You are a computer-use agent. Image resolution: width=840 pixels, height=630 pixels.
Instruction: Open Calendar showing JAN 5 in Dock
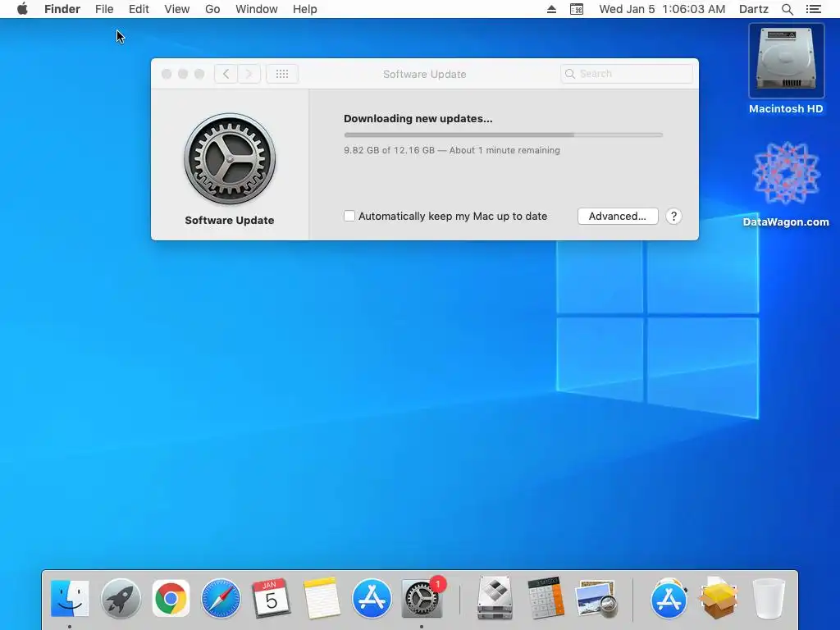click(271, 598)
